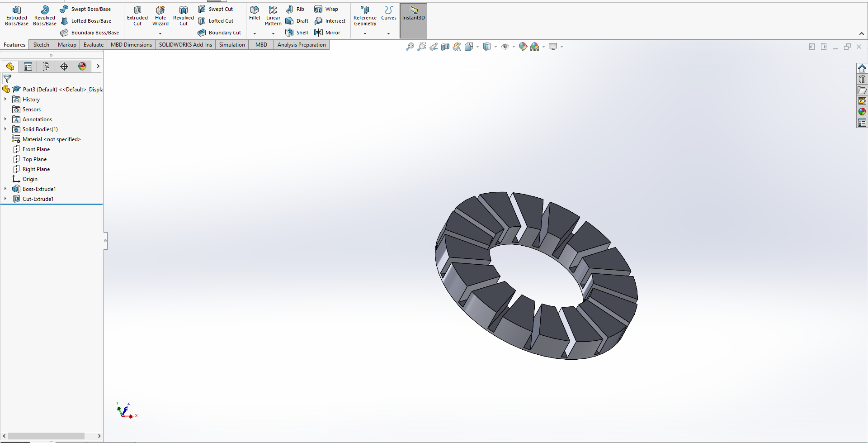Select the Rib tool
This screenshot has width=868, height=443.
coord(295,9)
